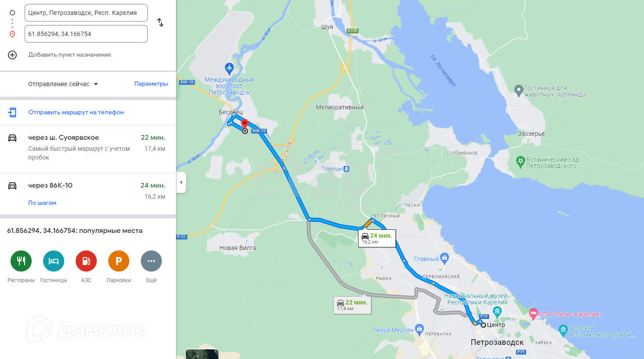The image size is (644, 359).
Task: Swap start and destination points
Action: [160, 22]
